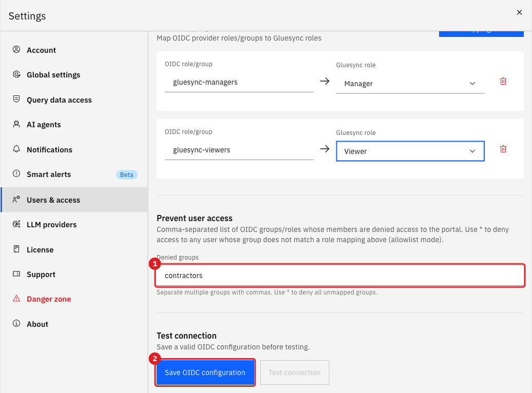Screen dimensions: 532x393
Task: Click the About info icon
Action: pyautogui.click(x=16, y=323)
